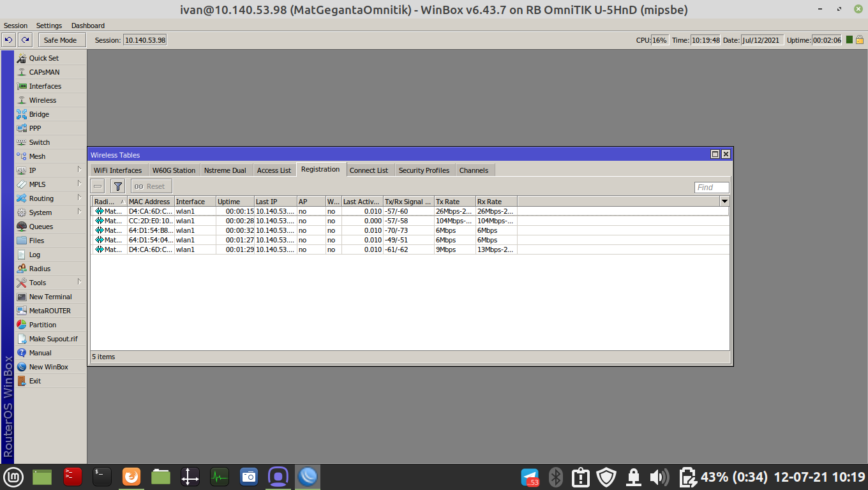Switch to the W60G Station tab
868x490 pixels.
[174, 170]
